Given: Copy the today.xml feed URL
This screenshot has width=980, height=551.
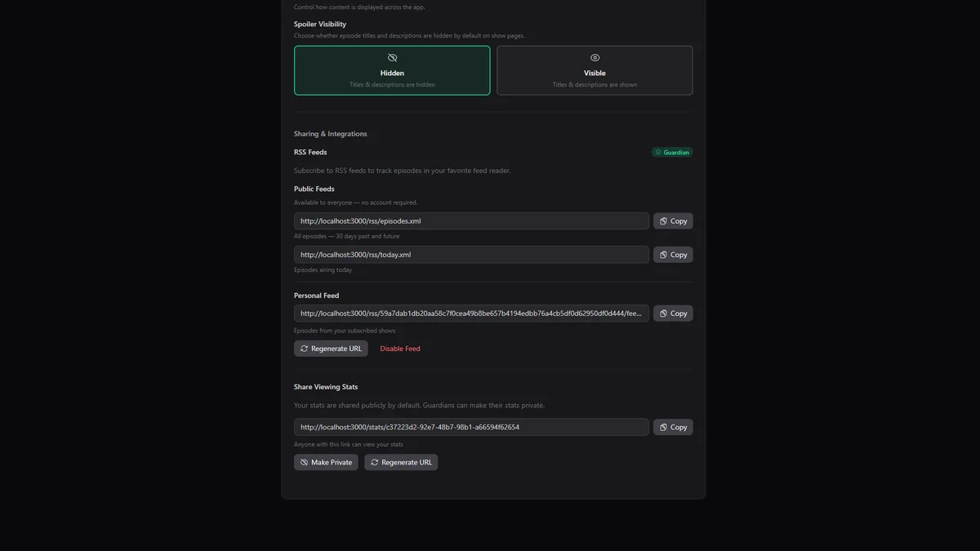Looking at the screenshot, I should coord(672,254).
